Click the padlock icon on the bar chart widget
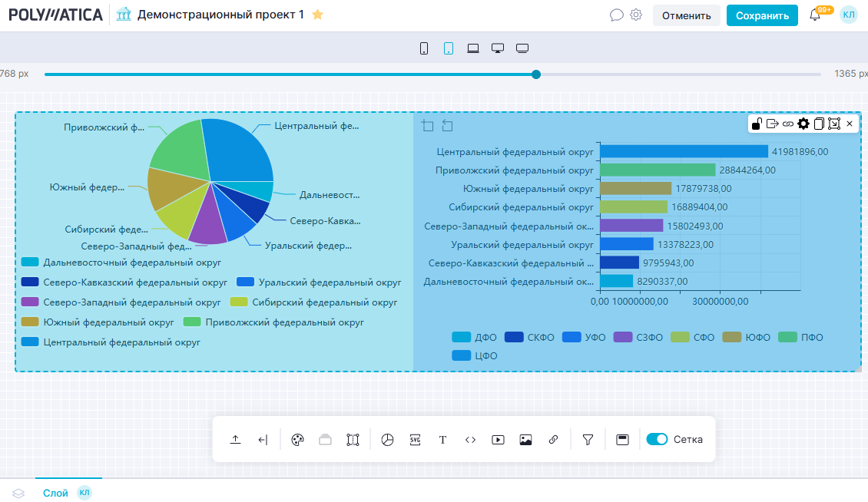 pyautogui.click(x=757, y=124)
